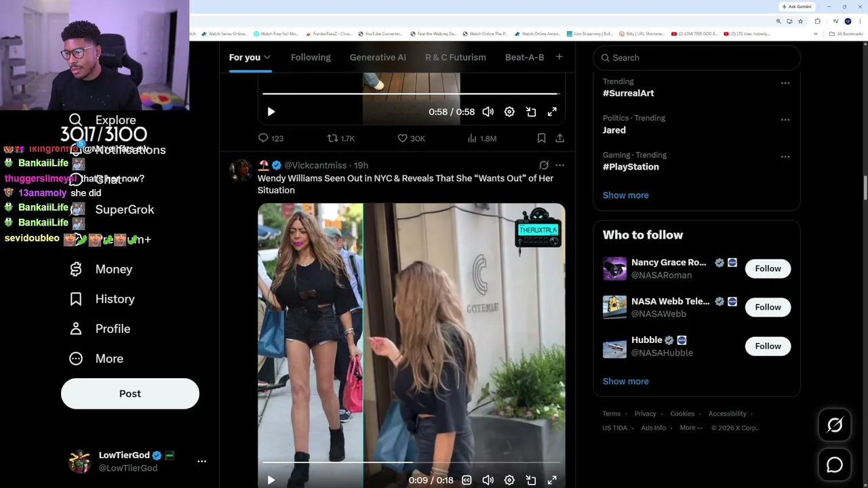This screenshot has height=488, width=868.
Task: Enter fullscreen on Wendy Williams video
Action: pyautogui.click(x=552, y=480)
